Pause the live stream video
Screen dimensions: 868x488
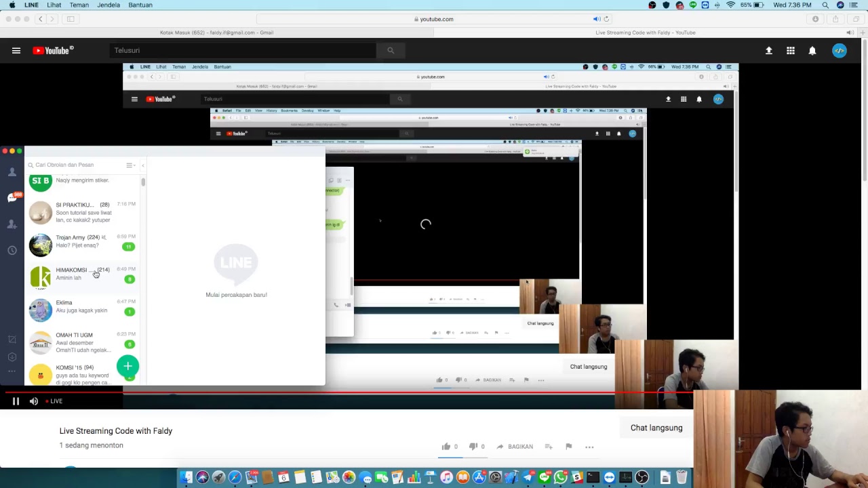coord(16,401)
